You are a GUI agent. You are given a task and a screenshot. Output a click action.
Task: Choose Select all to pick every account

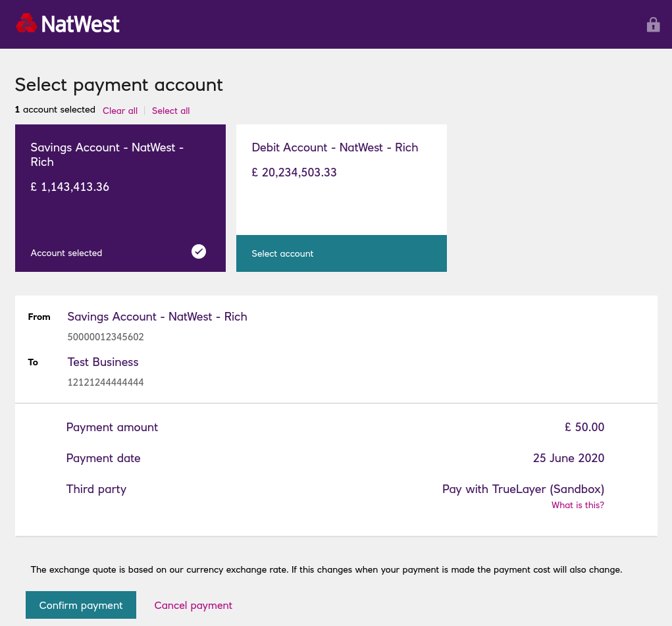click(x=170, y=111)
